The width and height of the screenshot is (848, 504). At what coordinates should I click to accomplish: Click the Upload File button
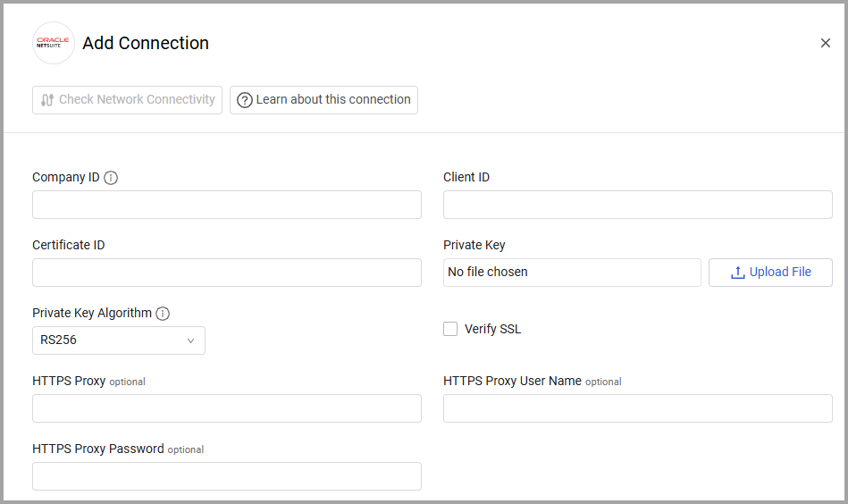click(x=770, y=273)
